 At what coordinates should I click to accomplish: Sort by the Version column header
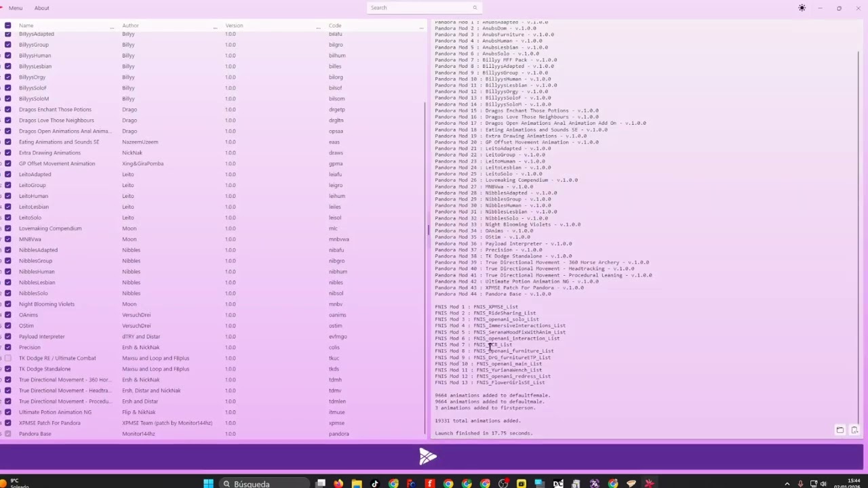click(234, 25)
